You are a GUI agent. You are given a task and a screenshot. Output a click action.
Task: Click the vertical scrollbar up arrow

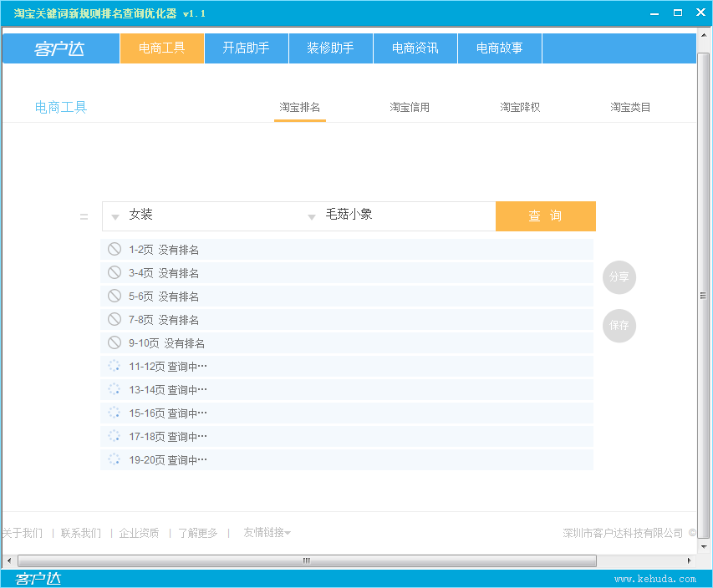[704, 34]
